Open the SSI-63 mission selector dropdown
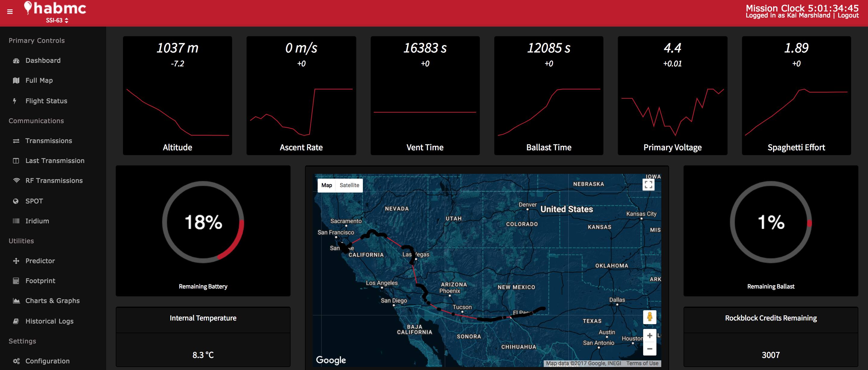Viewport: 868px width, 370px height. (57, 20)
